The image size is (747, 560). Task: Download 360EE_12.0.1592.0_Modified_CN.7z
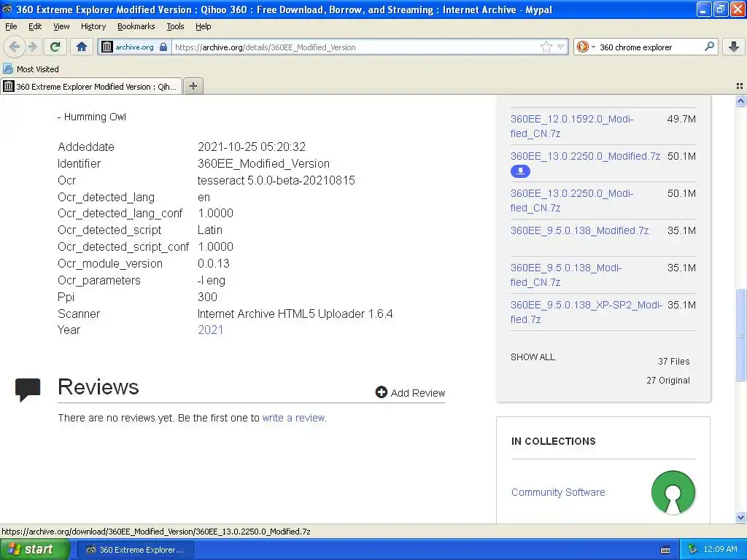click(x=572, y=126)
